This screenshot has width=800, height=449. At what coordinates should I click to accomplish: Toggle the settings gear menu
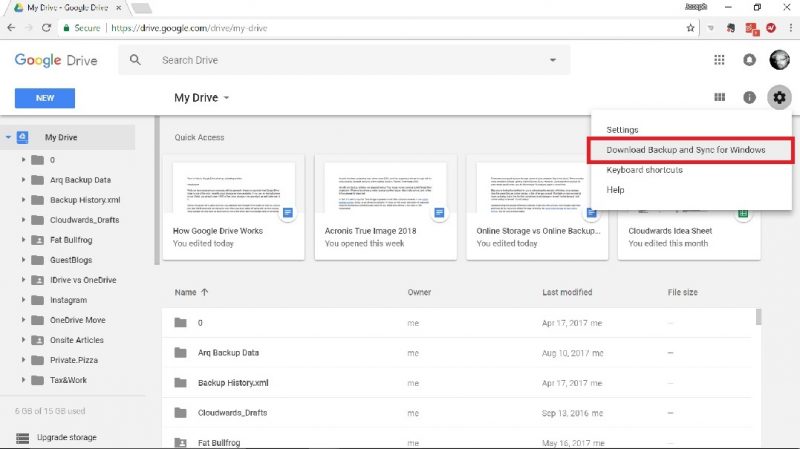click(x=779, y=97)
